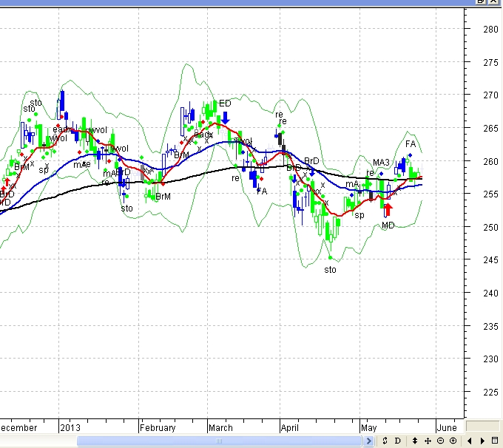
Task: Zoom out using the minus circle icon
Action: 440,441
